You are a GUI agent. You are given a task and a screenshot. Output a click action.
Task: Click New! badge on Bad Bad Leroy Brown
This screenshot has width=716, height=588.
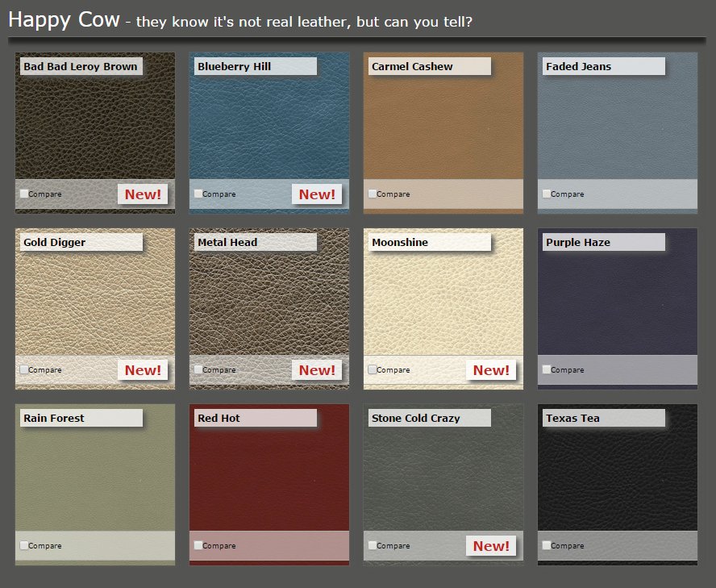[143, 194]
